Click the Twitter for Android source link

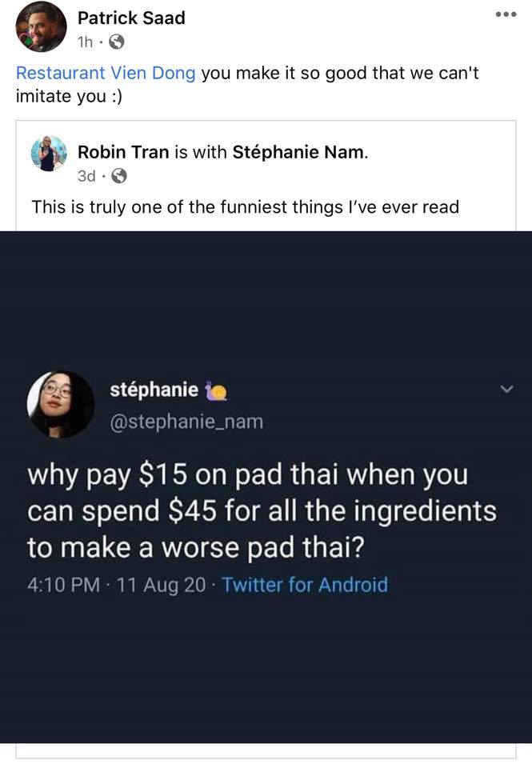pyautogui.click(x=305, y=584)
